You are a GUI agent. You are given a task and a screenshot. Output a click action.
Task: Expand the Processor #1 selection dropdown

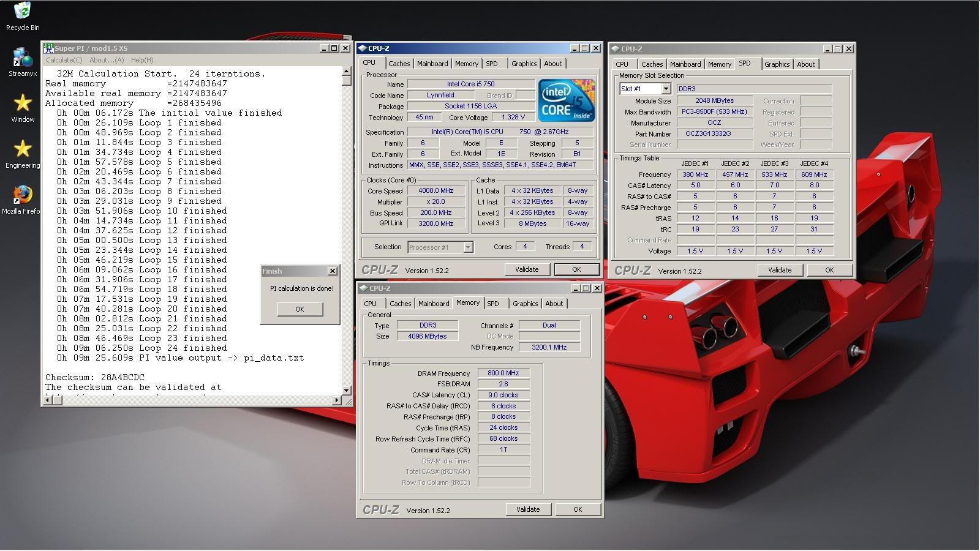click(x=468, y=247)
